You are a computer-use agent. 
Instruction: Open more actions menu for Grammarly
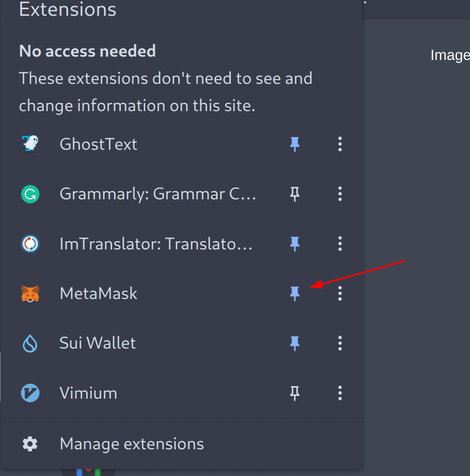(x=340, y=194)
